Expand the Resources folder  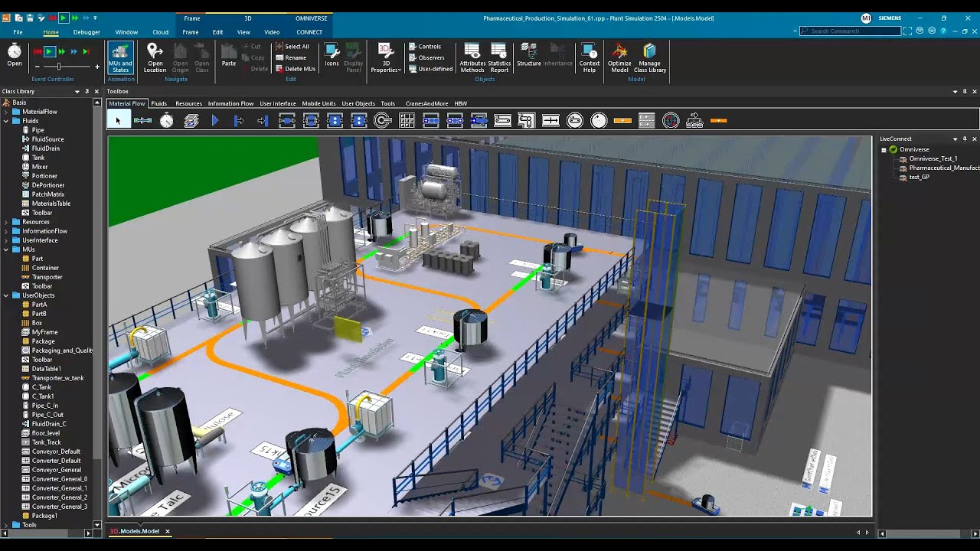point(6,222)
